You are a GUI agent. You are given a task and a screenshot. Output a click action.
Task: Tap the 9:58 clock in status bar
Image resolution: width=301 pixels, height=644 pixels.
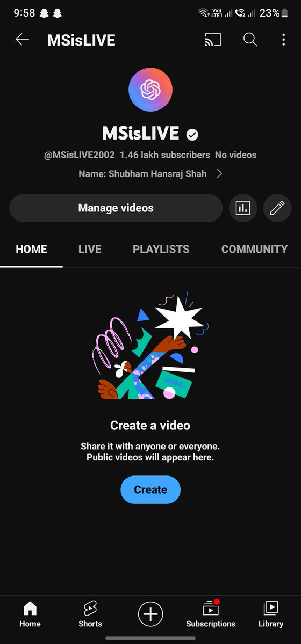(x=24, y=13)
